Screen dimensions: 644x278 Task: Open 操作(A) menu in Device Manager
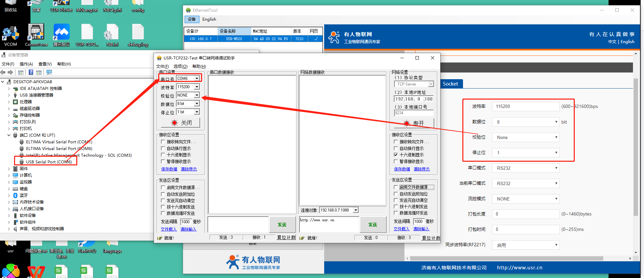coord(26,64)
